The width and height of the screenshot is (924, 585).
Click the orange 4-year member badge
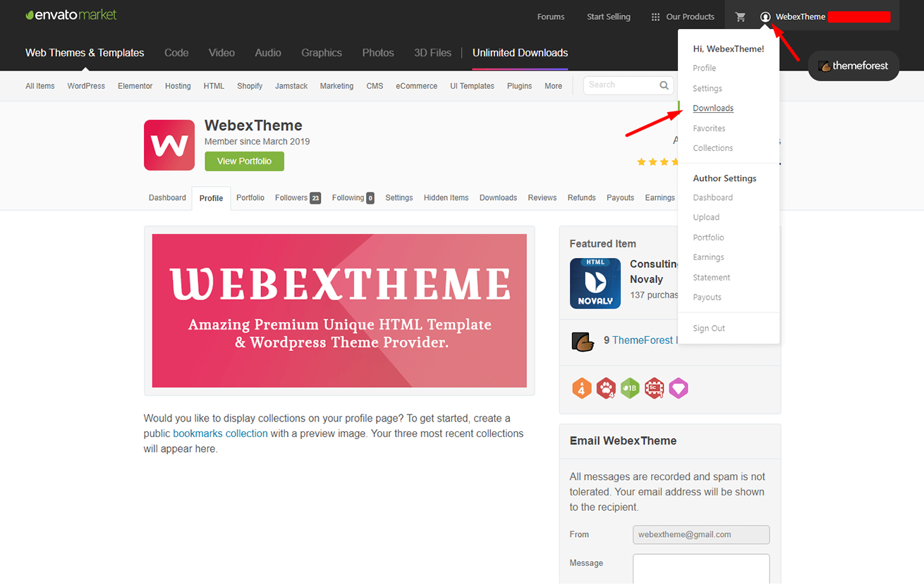click(582, 388)
